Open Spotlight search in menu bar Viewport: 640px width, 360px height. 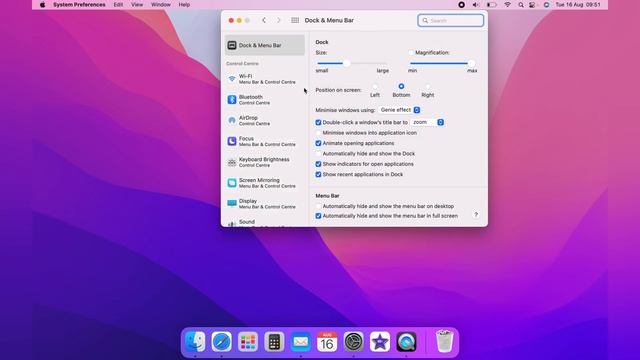click(521, 5)
